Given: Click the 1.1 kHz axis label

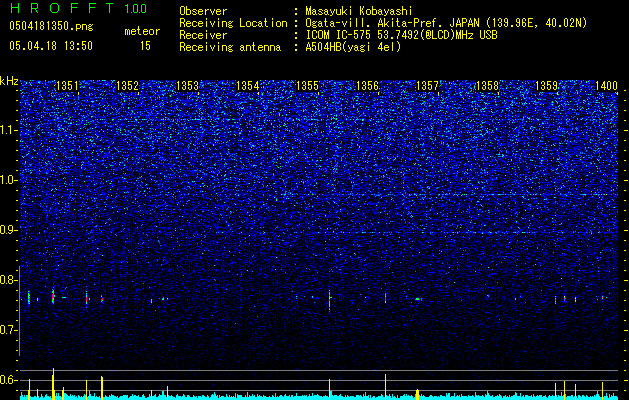Looking at the screenshot, I should click(x=9, y=130).
